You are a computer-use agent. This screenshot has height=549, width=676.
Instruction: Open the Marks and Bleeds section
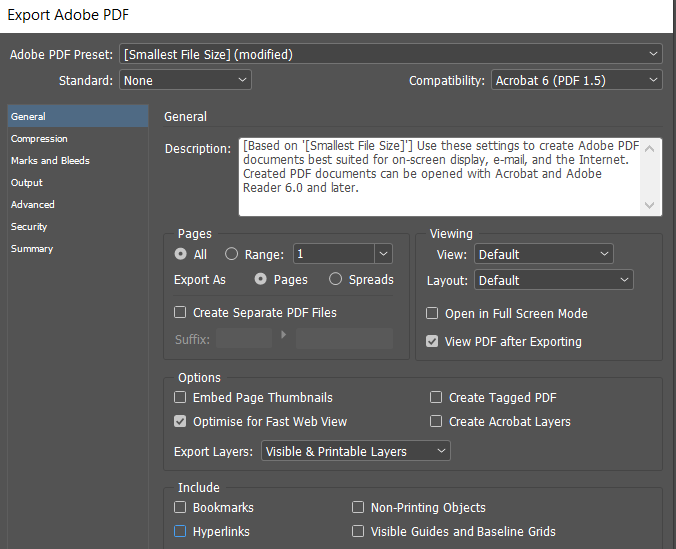[78, 160]
